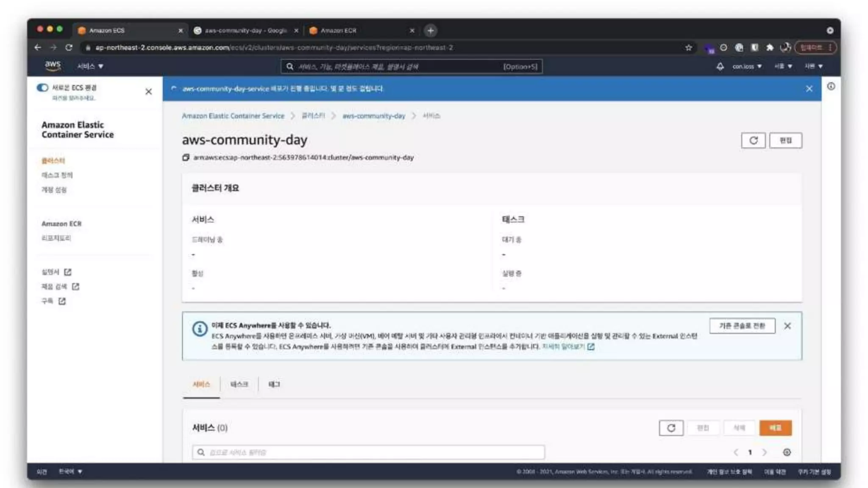
Task: Expand the AWS services dropdown menu
Action: [90, 67]
